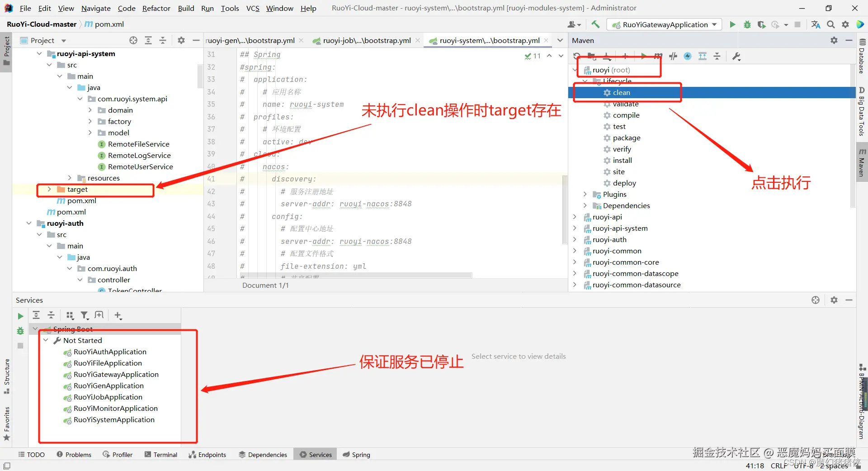Collapse all in the Maven toolbar

[x=717, y=56]
